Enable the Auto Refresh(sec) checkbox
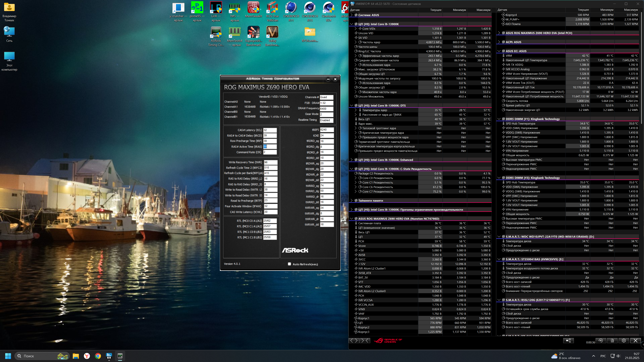This screenshot has width=644, height=362. (289, 264)
